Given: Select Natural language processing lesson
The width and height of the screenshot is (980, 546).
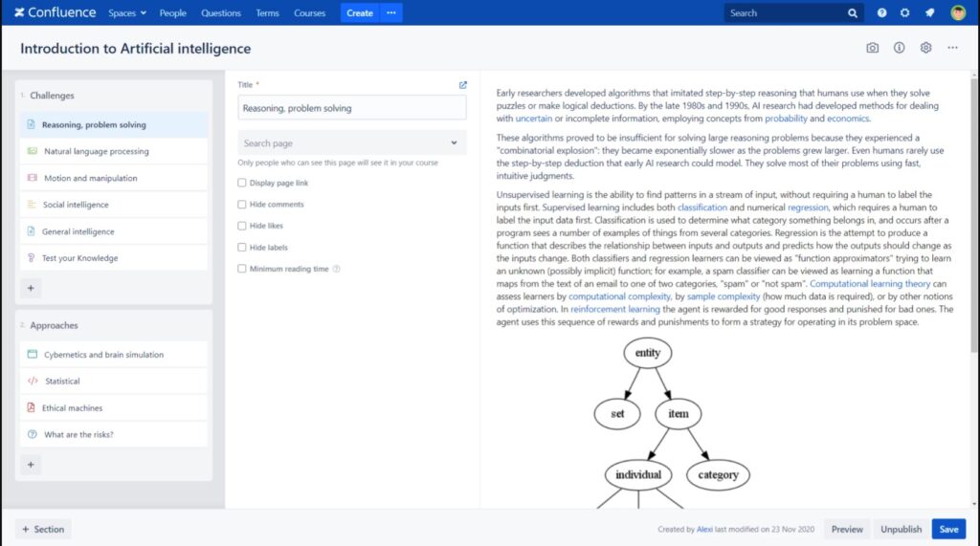Looking at the screenshot, I should (x=114, y=151).
